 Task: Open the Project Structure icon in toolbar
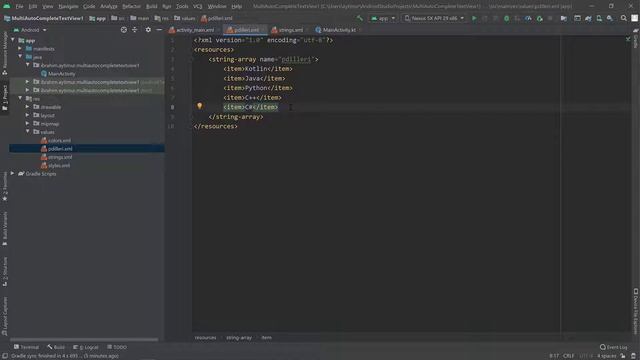[x=564, y=18]
